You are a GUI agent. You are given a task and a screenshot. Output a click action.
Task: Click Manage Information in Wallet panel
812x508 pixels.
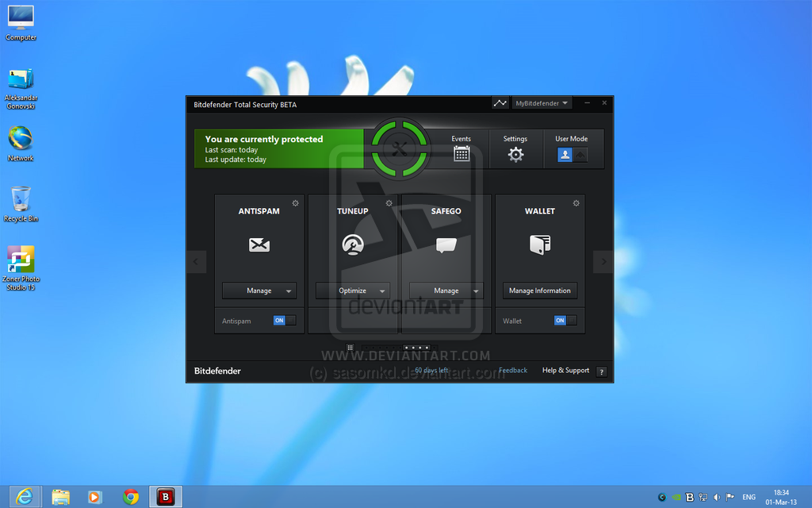pos(539,291)
